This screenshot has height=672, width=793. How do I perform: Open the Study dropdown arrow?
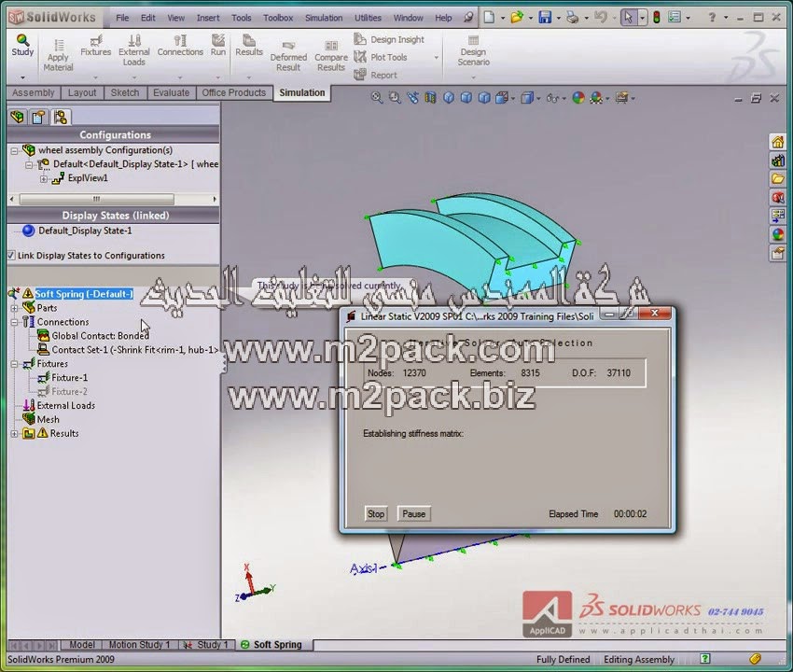22,77
